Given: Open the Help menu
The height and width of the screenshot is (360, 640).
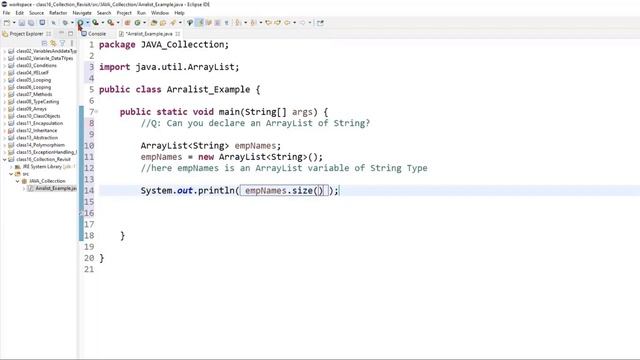Looking at the screenshot, I should click(179, 13).
